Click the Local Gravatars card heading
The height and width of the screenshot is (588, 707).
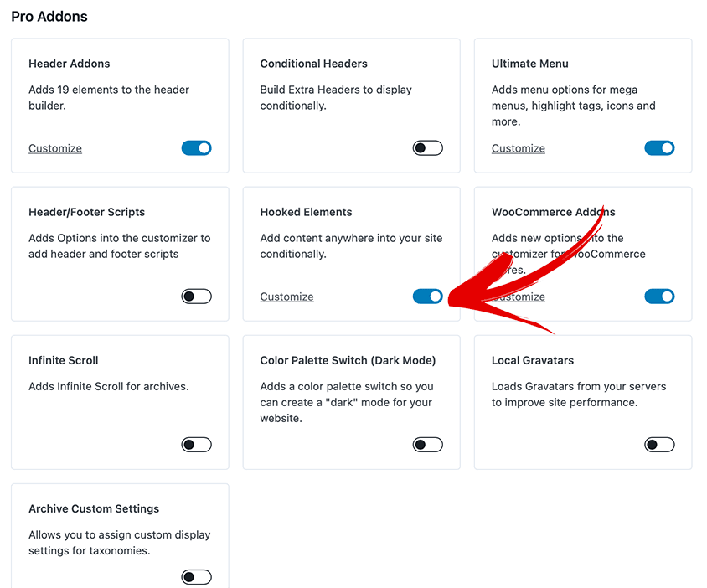tap(532, 360)
